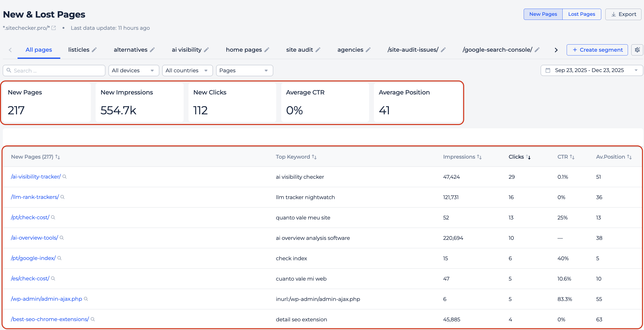Image resolution: width=644 pixels, height=330 pixels.
Task: Click pencil icon next to agencies segment
Action: tap(368, 50)
